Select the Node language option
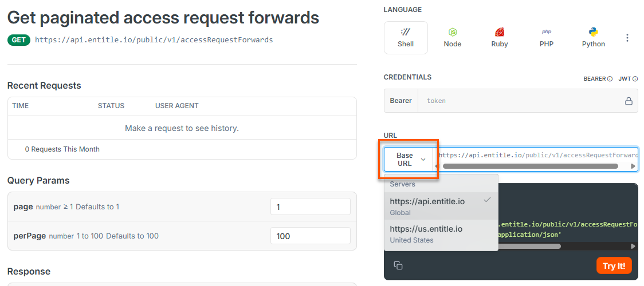Screen dimensions: 644x286 (x=452, y=38)
